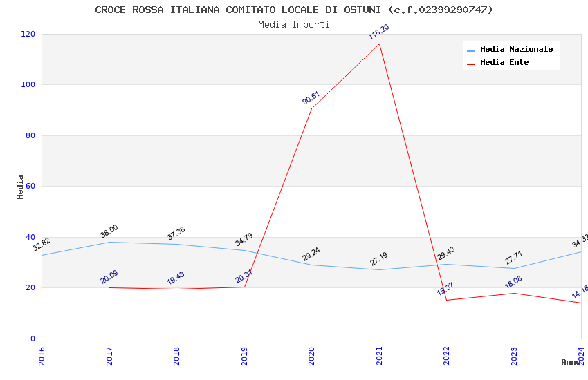Click the data label 20.31
The width and height of the screenshot is (588, 380).
(244, 276)
